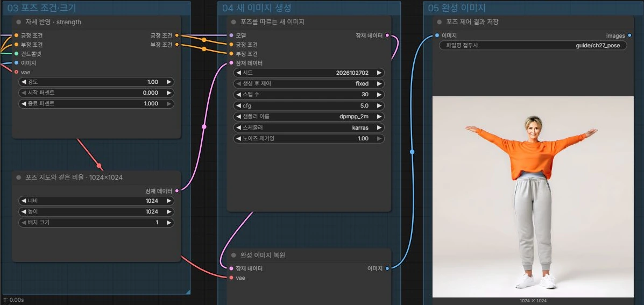Viewport: 644px width, 305px height.
Task: Collapse the 포즈 지도와 같은 비율 node dot
Action: click(19, 178)
